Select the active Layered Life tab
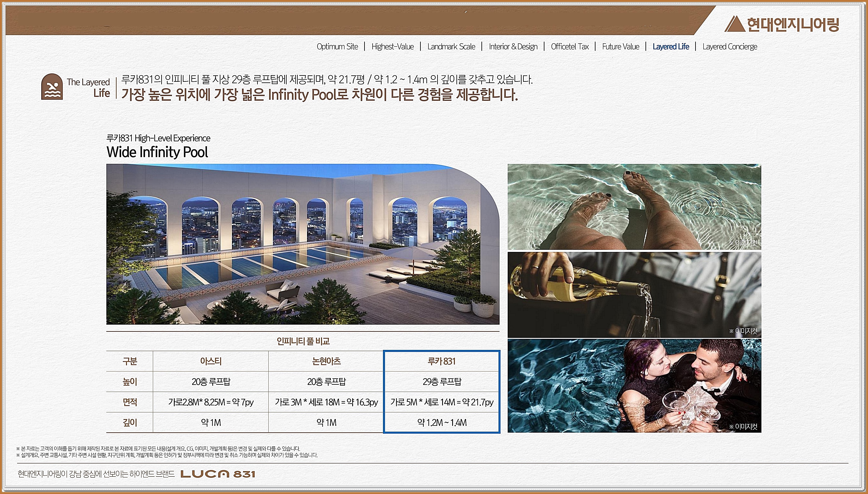 (671, 47)
